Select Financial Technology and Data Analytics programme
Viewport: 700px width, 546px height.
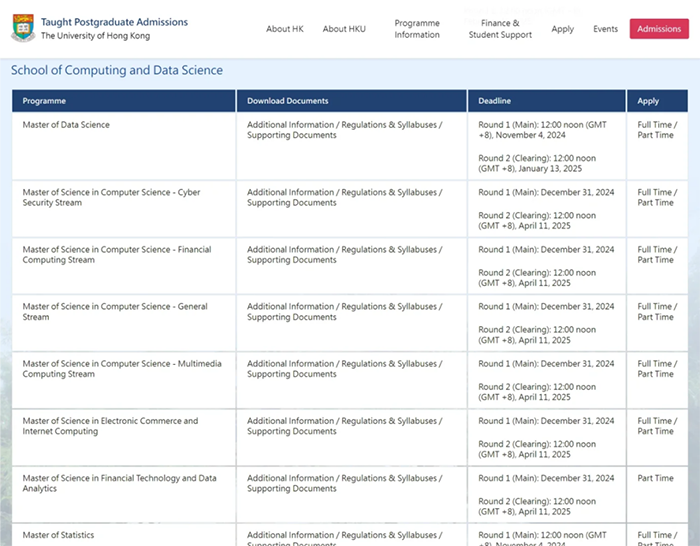pyautogui.click(x=120, y=483)
